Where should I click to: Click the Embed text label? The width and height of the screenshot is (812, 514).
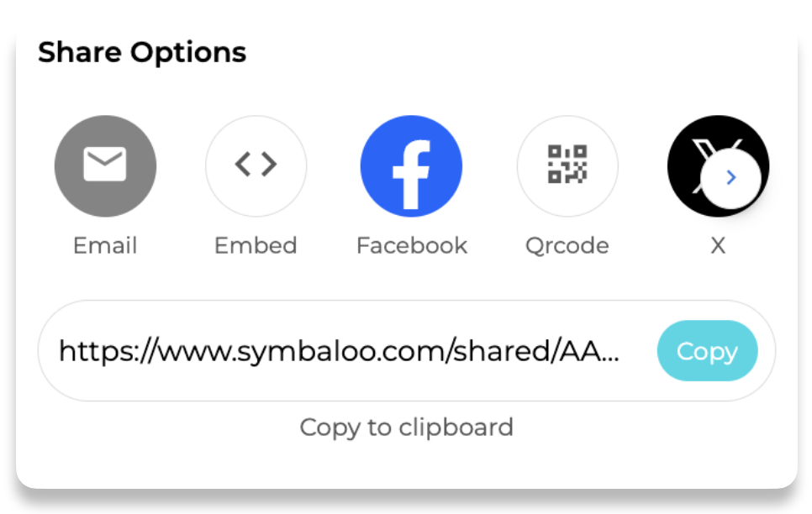[256, 245]
